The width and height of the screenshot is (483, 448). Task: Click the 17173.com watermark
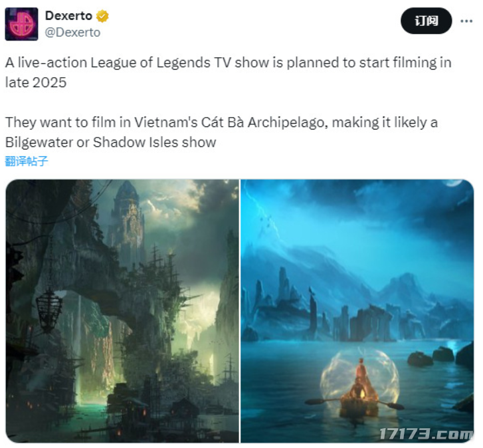pos(426,434)
